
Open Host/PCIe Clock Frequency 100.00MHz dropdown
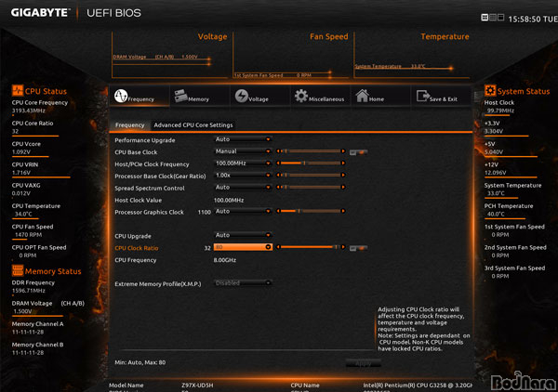pyautogui.click(x=243, y=163)
